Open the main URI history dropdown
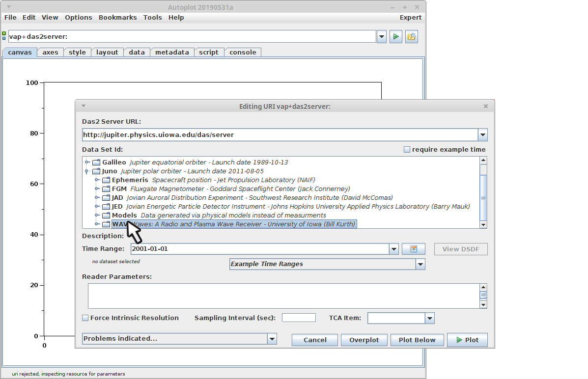 (381, 37)
